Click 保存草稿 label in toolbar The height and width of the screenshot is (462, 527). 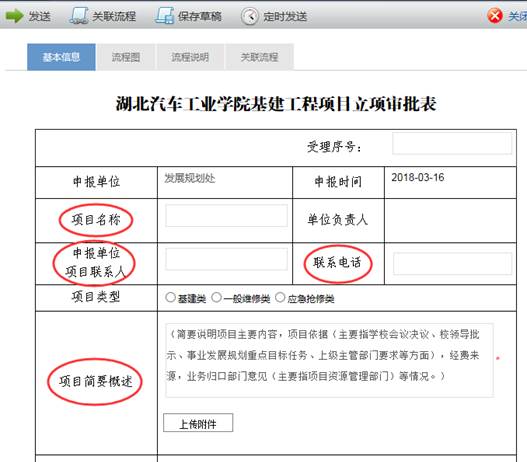point(200,16)
